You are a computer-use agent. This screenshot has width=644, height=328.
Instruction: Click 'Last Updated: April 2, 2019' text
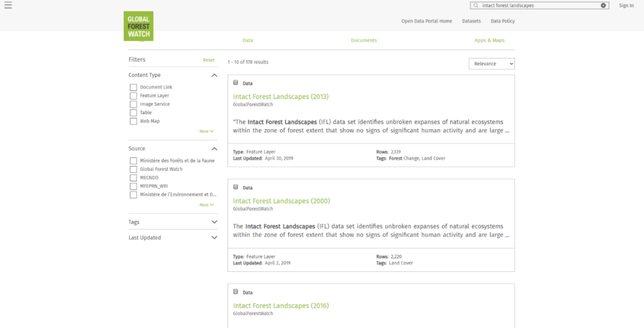pyautogui.click(x=262, y=263)
